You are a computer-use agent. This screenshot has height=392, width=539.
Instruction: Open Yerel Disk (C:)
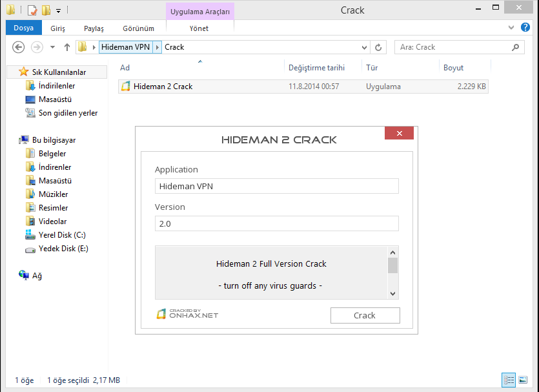[x=62, y=235]
